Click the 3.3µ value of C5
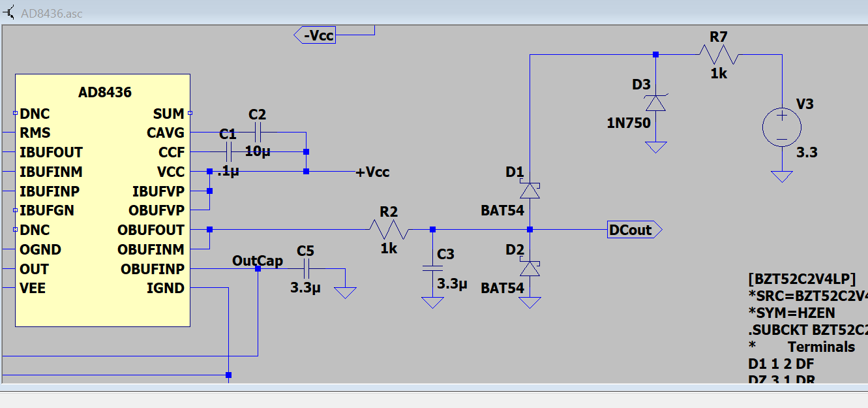The image size is (868, 408). [x=305, y=287]
